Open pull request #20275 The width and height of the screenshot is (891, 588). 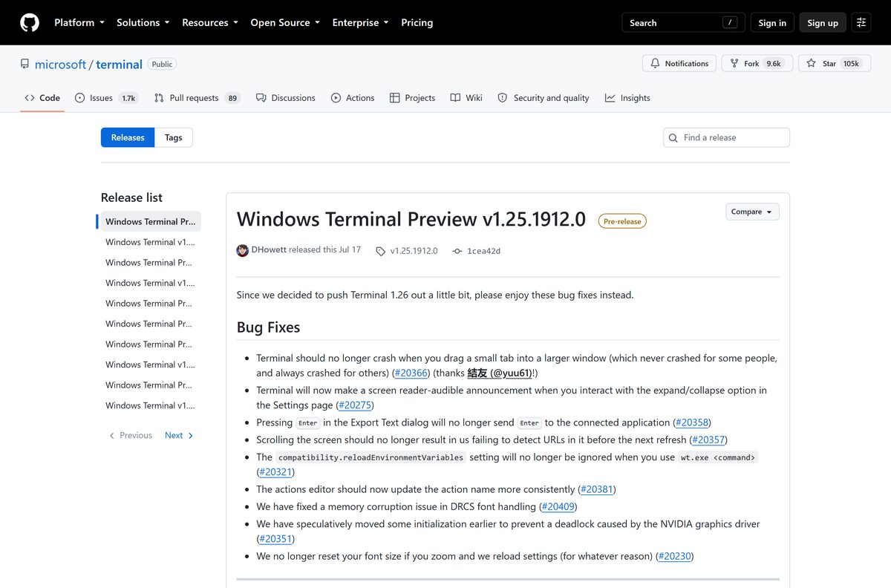355,405
